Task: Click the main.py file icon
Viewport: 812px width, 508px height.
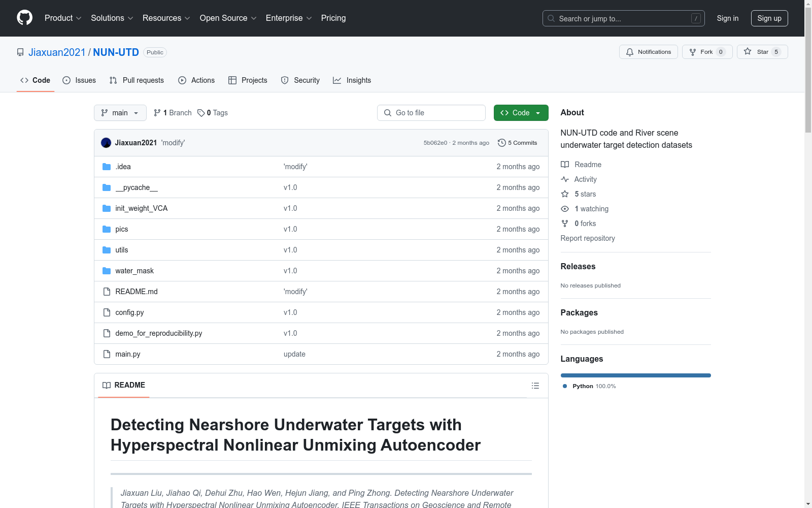Action: [107, 354]
